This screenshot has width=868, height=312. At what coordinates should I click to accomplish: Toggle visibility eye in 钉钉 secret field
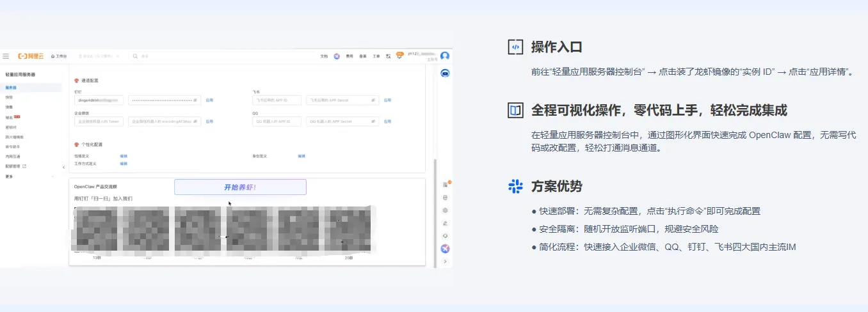point(195,100)
